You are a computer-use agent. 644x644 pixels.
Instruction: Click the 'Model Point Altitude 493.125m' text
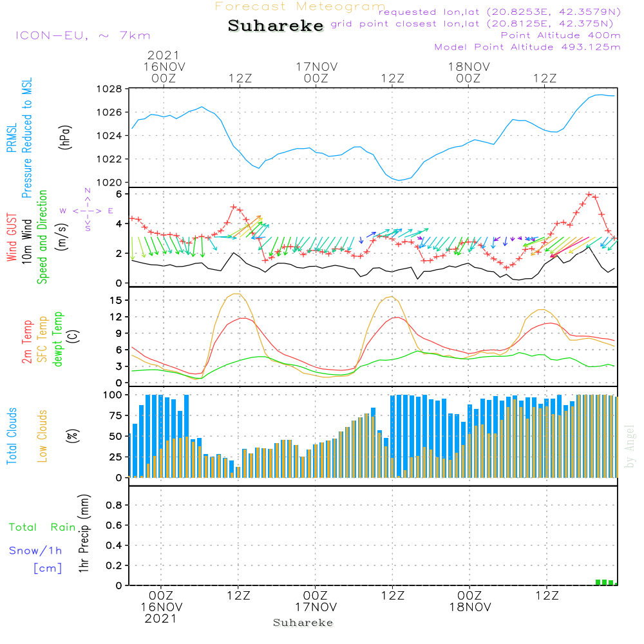pos(527,47)
